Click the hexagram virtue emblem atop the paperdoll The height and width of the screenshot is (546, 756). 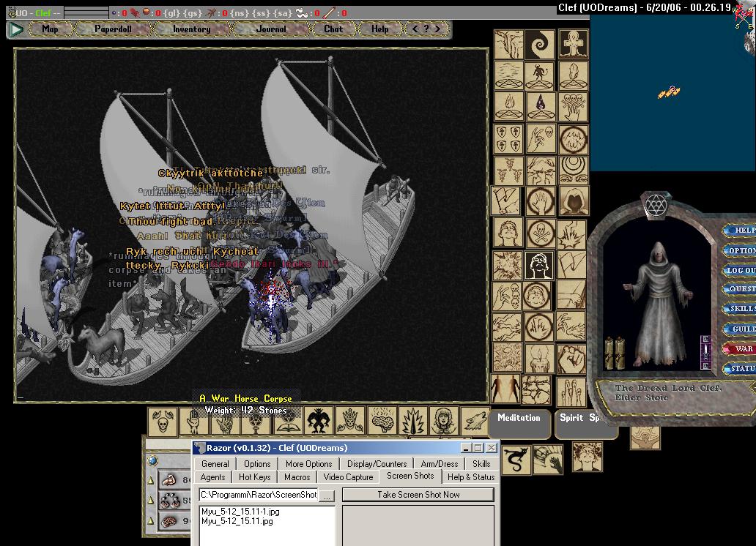[656, 206]
